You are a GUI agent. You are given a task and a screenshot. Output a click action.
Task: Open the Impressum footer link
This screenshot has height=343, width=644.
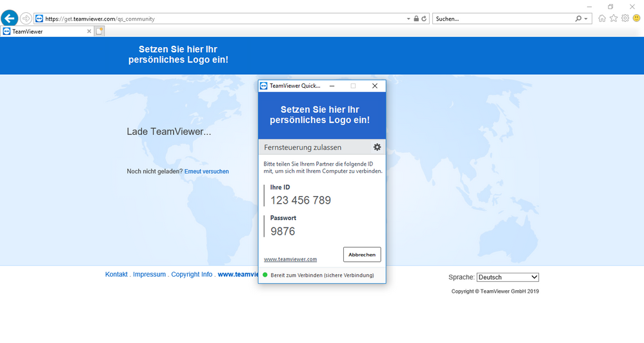click(x=149, y=275)
